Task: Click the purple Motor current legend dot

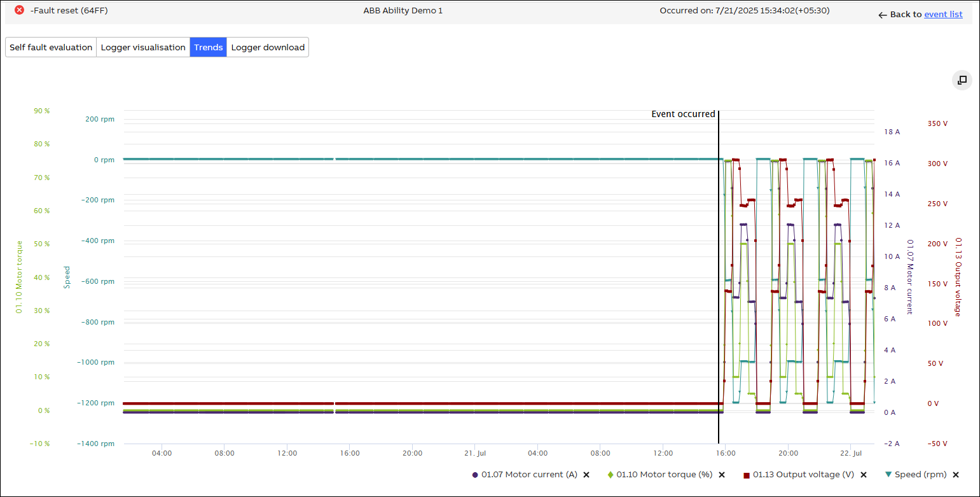Action: [475, 475]
